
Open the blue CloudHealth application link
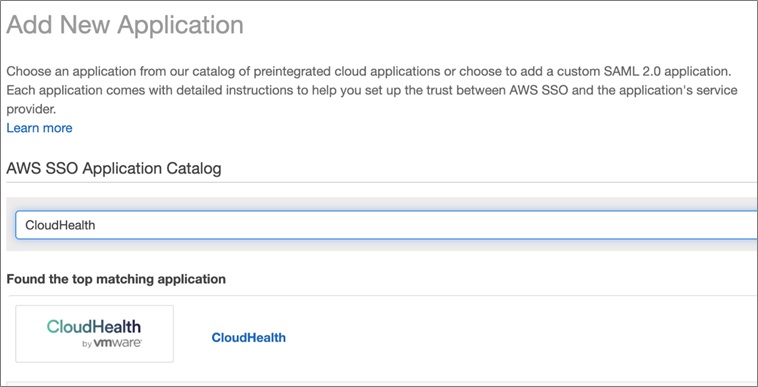click(x=248, y=338)
